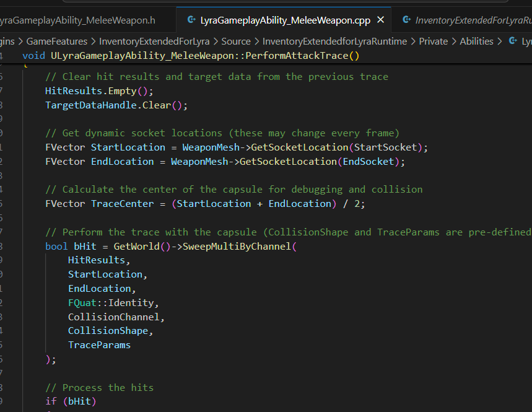Expand the InventoryExtendedForLyra breadcrumb folder
Image resolution: width=532 pixels, height=412 pixels.
pos(163,42)
